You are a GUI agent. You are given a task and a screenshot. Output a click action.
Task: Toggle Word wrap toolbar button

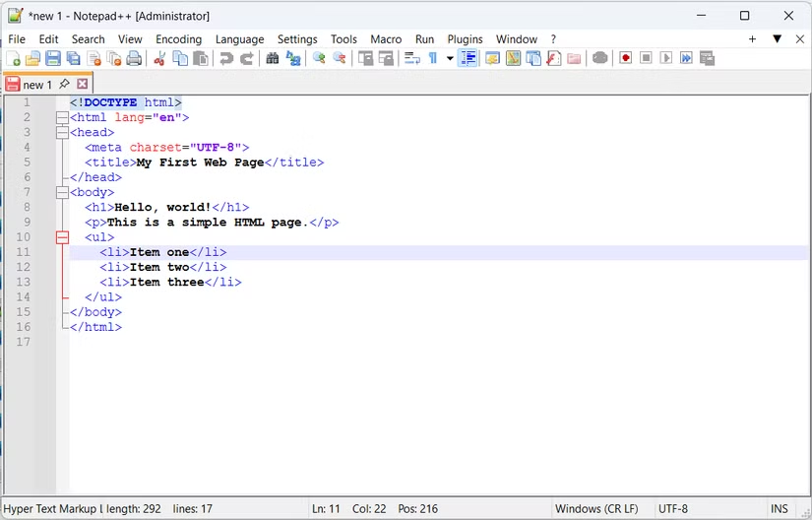pyautogui.click(x=412, y=59)
